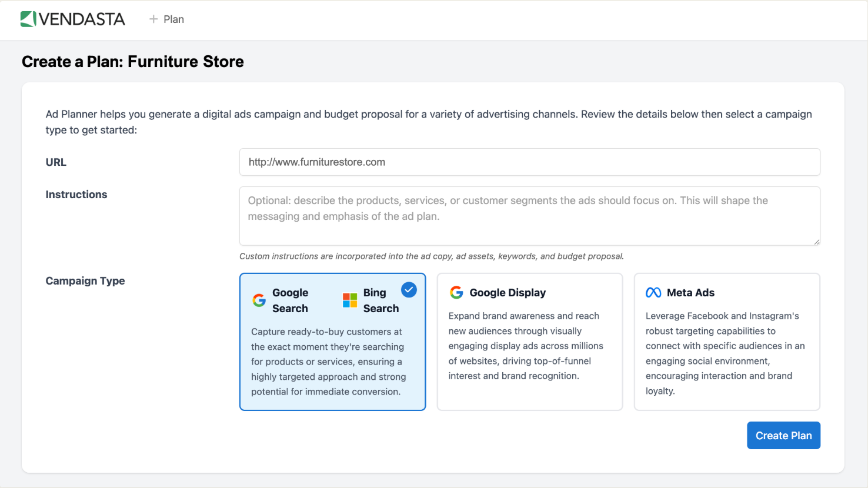
Task: Click the "Google Search" card title
Action: click(291, 300)
